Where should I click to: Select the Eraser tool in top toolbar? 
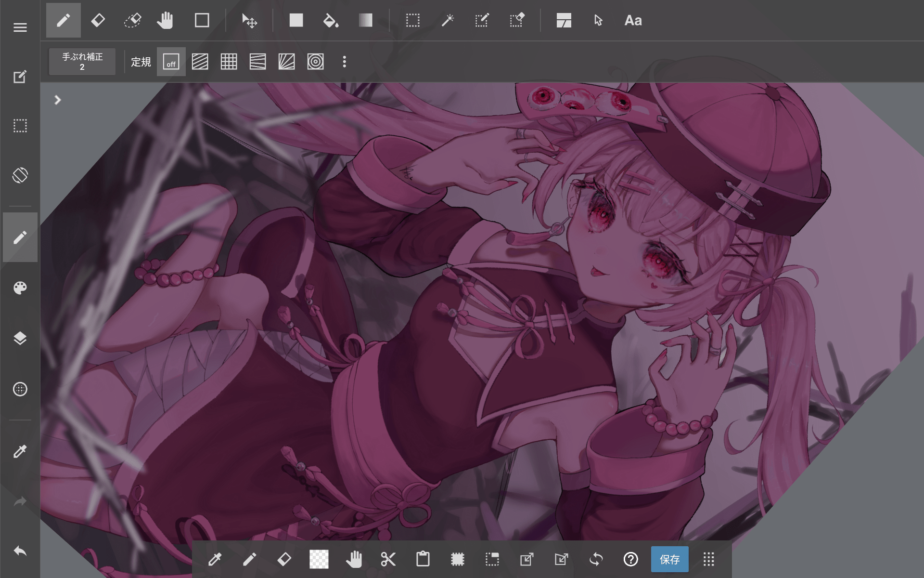tap(98, 20)
